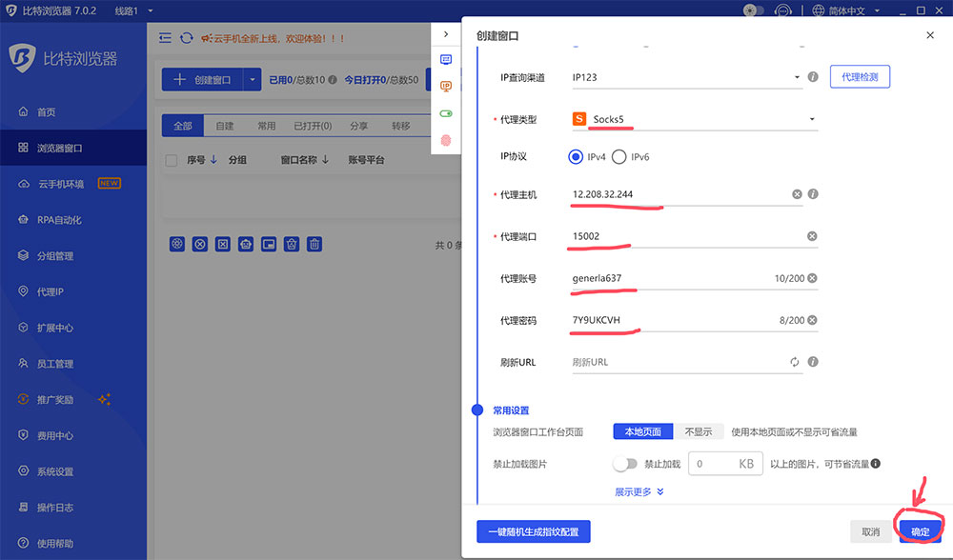
Task: Click the trash delete batch icon
Action: click(x=314, y=244)
